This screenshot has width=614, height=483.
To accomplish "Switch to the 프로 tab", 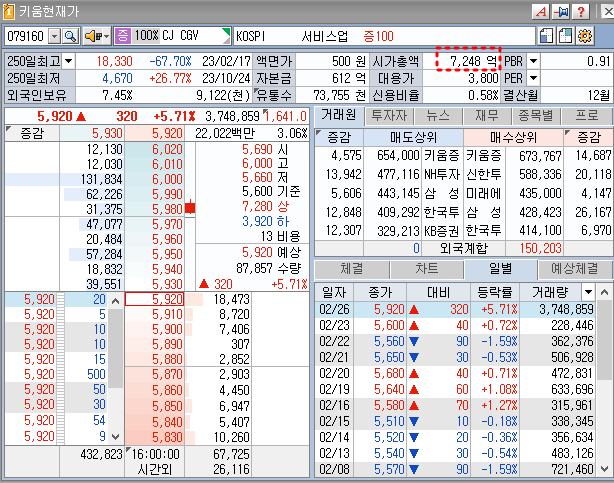I will tap(587, 116).
